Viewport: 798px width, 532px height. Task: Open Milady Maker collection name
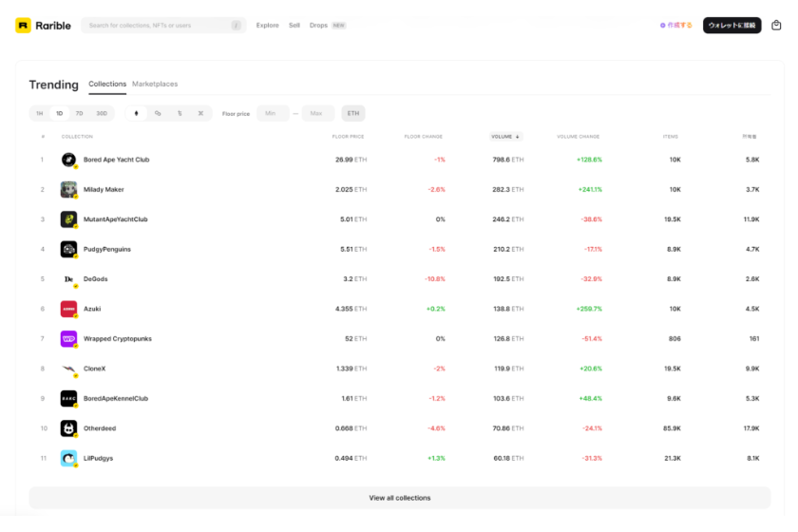point(104,189)
